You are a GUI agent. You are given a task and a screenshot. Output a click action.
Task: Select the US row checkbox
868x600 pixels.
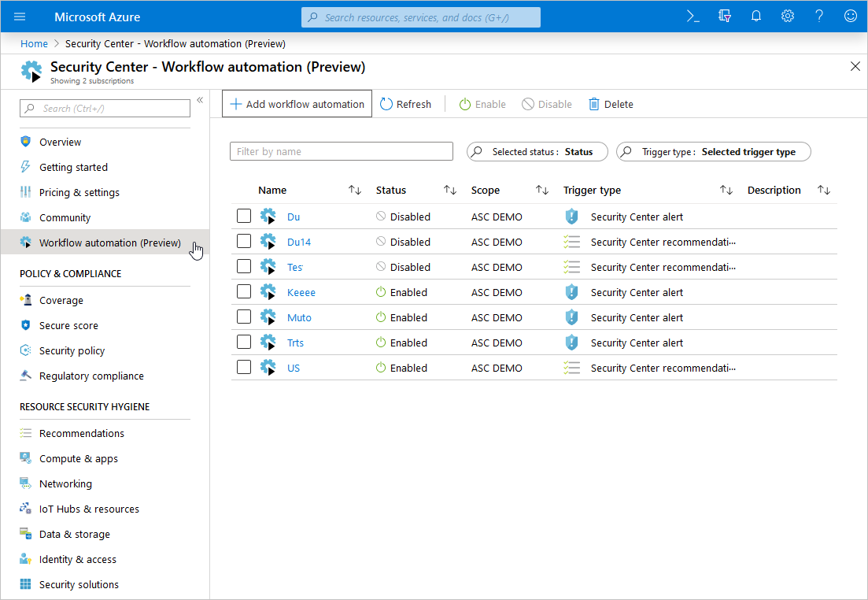[x=244, y=367]
